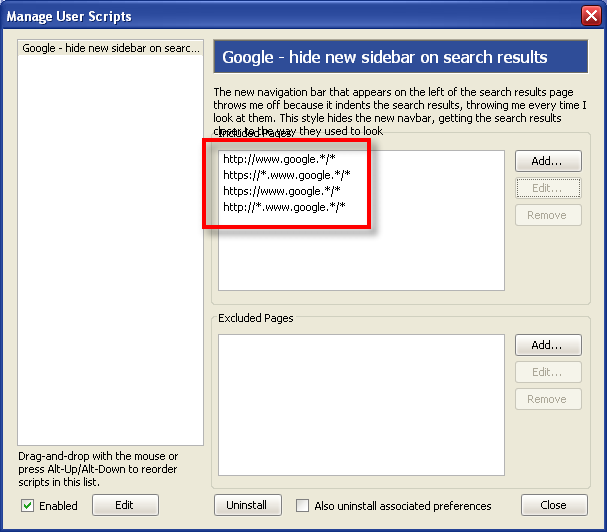Click Edit button for Excluded Pages

(548, 372)
